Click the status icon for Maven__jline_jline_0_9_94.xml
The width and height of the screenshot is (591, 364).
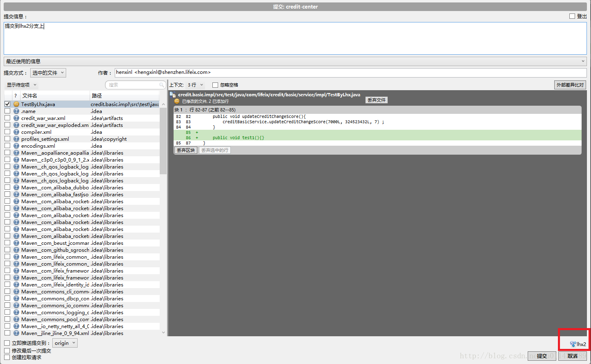[16, 333]
